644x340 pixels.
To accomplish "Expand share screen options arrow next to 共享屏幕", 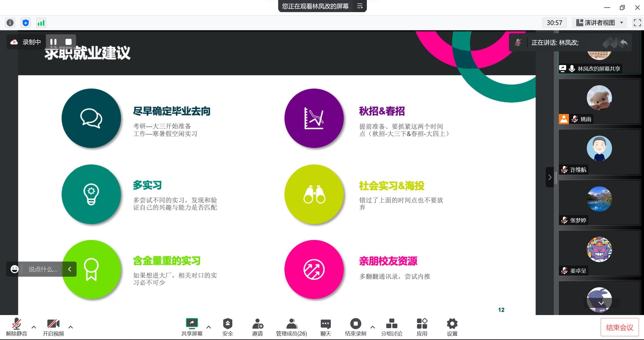I will pos(209,327).
